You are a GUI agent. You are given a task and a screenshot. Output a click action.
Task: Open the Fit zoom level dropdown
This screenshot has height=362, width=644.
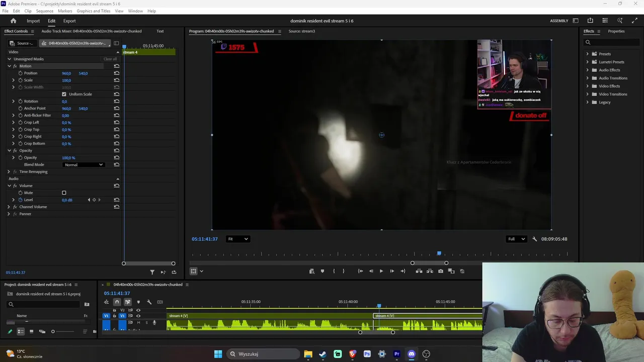pyautogui.click(x=237, y=239)
